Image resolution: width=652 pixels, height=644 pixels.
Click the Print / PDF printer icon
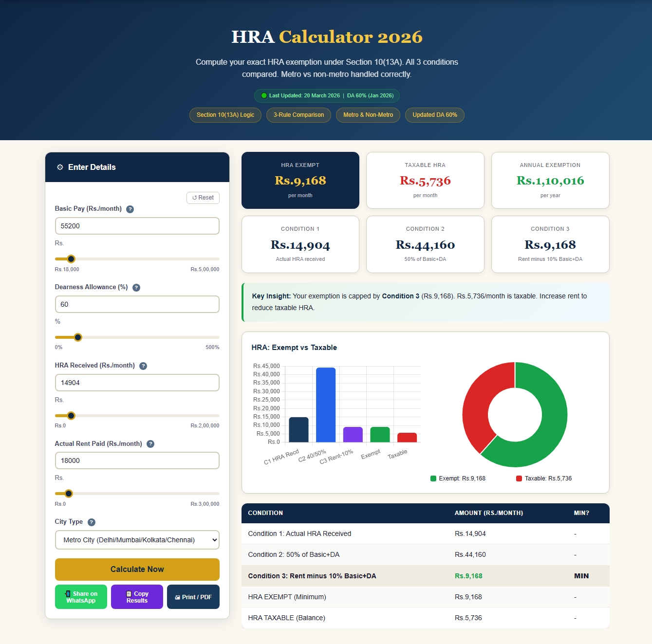tap(177, 596)
